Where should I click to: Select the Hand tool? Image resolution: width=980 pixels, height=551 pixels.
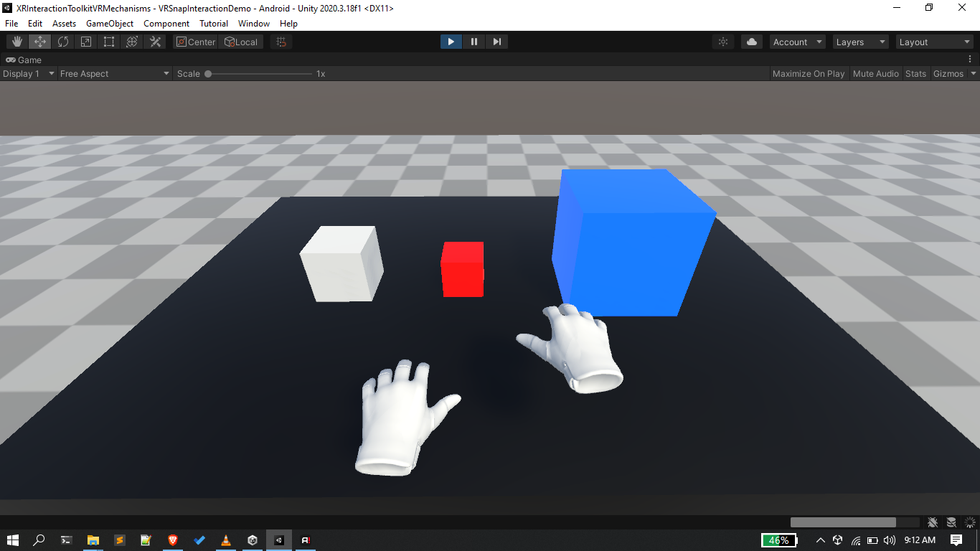click(x=17, y=42)
